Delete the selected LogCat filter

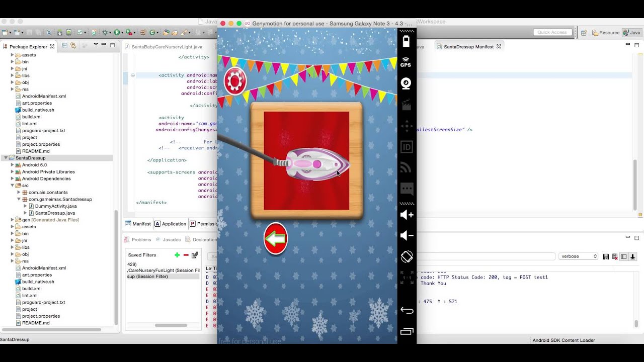click(x=186, y=255)
